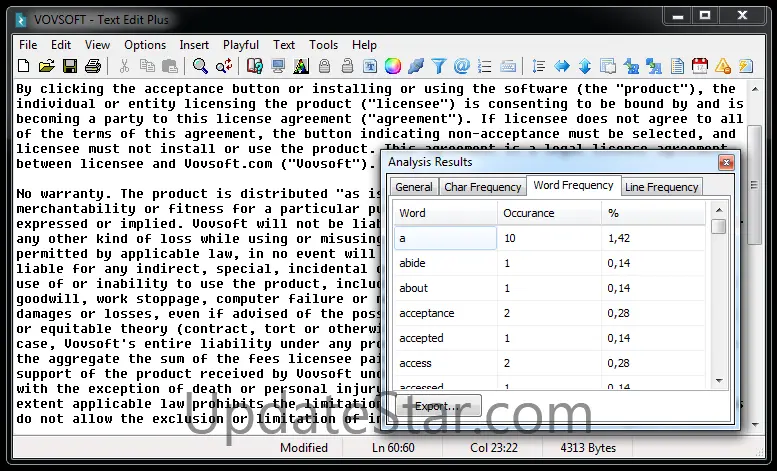777x471 pixels.
Task: Select the Word Frequency tab
Action: click(573, 185)
